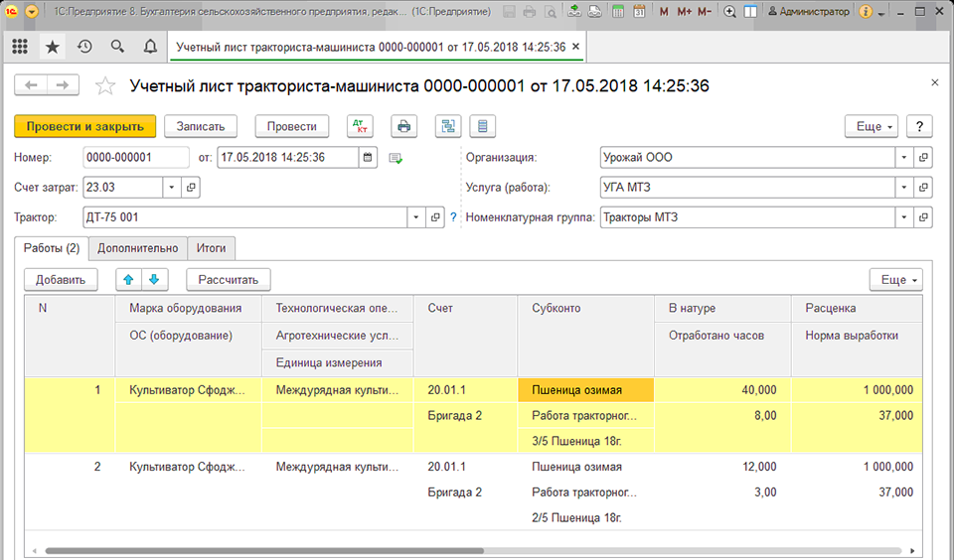The image size is (954, 560).
Task: Show Дт/Кт postings icon
Action: click(360, 126)
